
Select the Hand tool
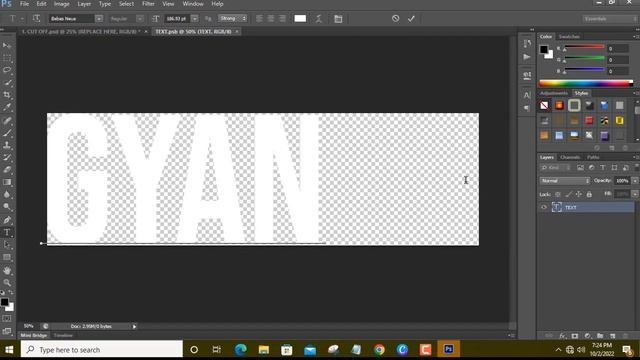[7, 270]
